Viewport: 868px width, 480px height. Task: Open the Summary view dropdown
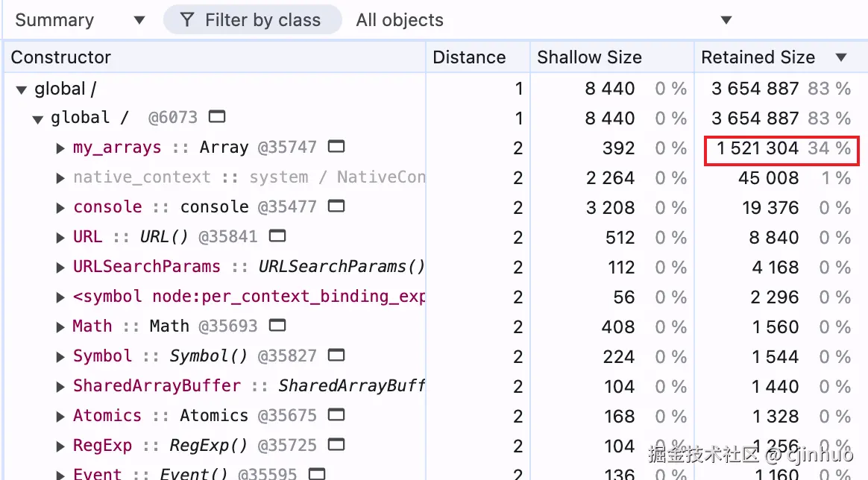point(80,20)
